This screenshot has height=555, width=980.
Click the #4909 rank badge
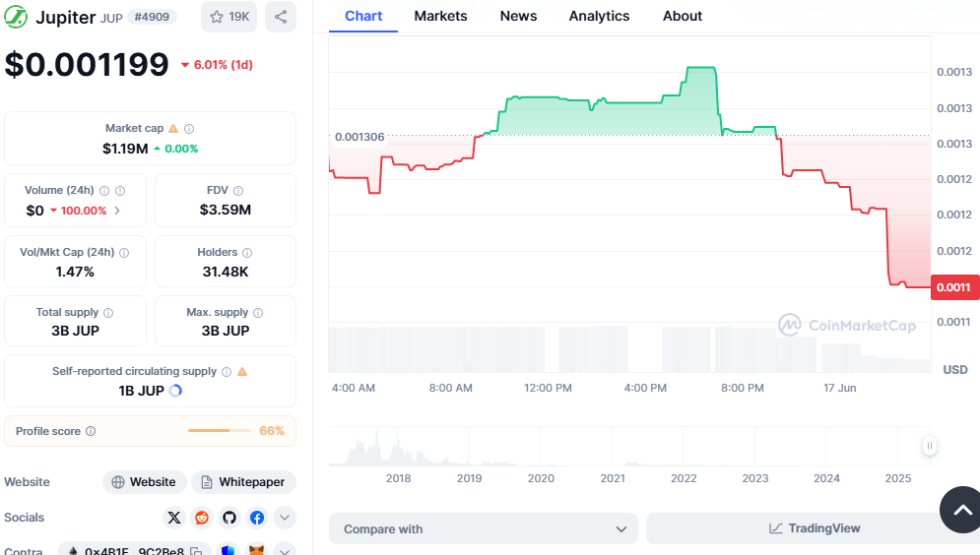click(152, 17)
